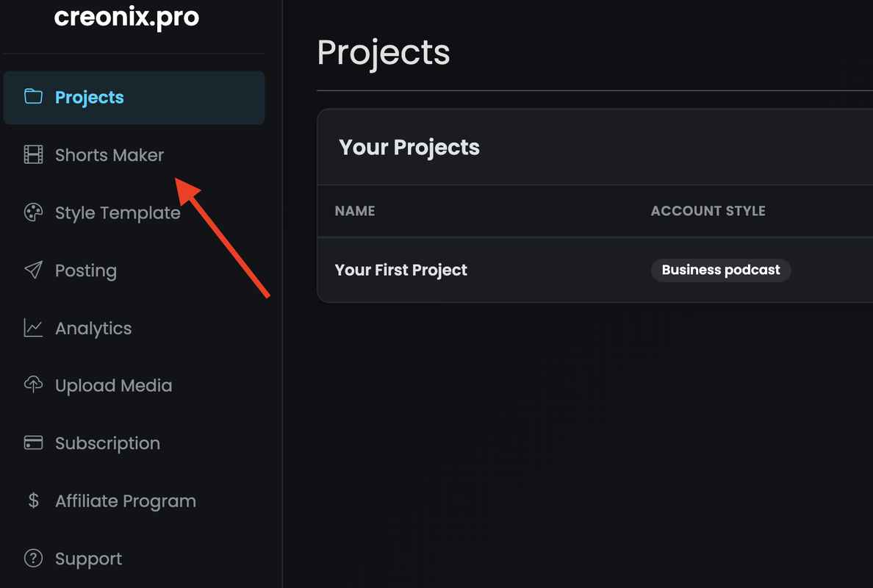873x588 pixels.
Task: Click the ACCOUNT STYLE column header
Action: [708, 211]
